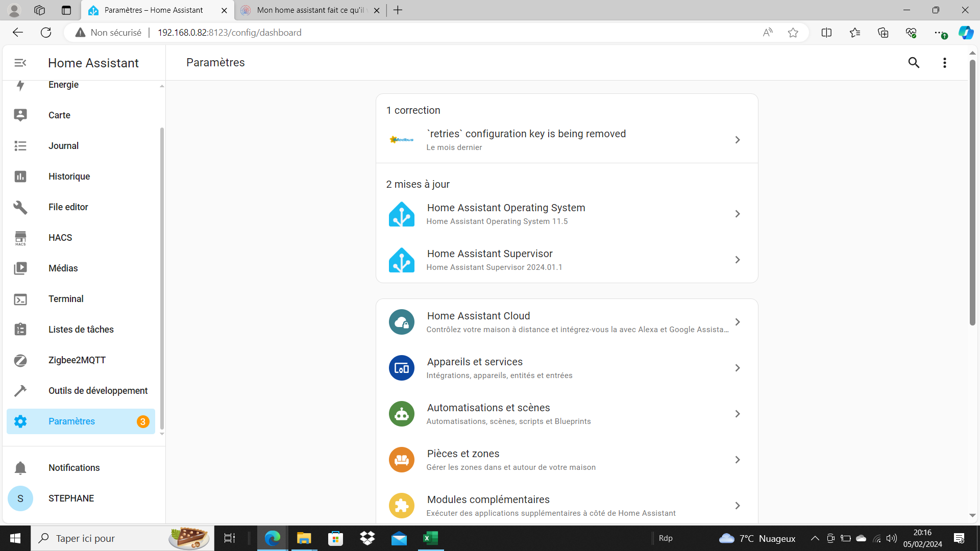The height and width of the screenshot is (551, 980).
Task: Select Historique in the sidebar
Action: pyautogui.click(x=69, y=177)
